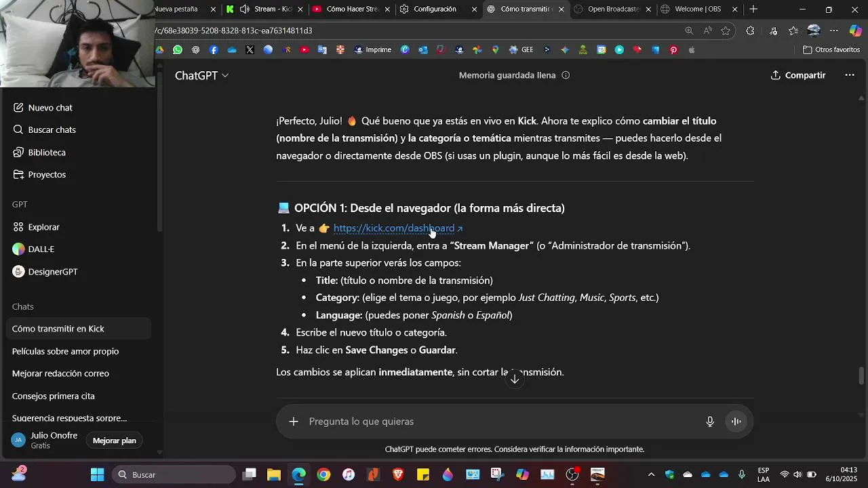Switch to the 'Welcome | OBS' tab
The image size is (868, 488).
(x=698, y=9)
